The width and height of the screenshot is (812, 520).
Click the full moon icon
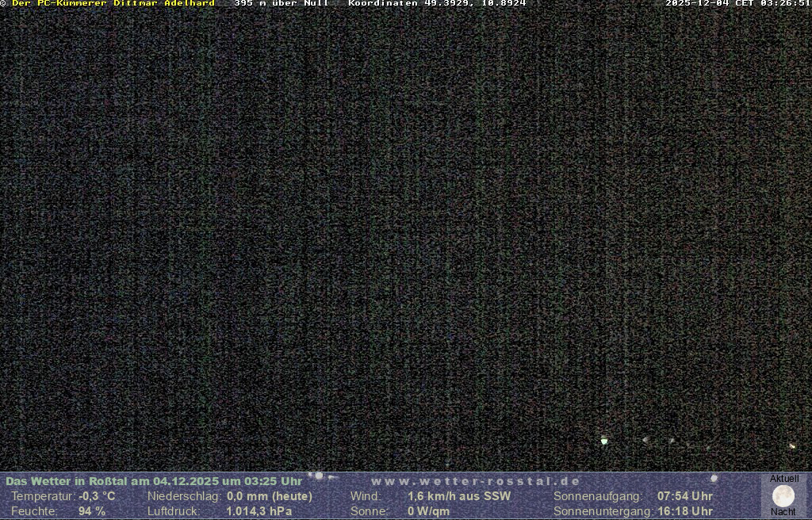tap(783, 496)
